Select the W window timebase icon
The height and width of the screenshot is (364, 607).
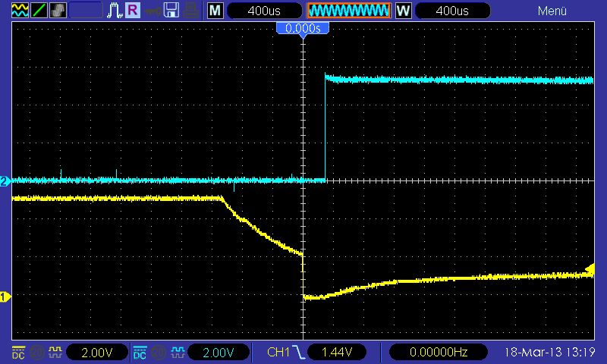[x=403, y=11]
